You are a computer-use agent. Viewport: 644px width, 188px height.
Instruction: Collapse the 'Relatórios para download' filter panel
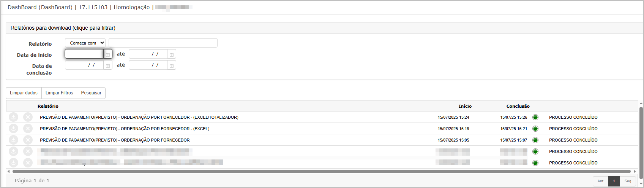coord(63,28)
